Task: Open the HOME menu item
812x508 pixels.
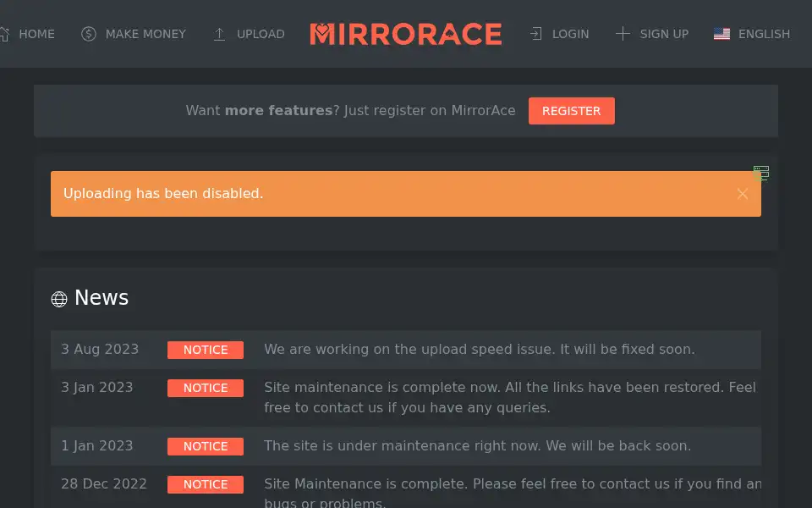Action: click(36, 34)
